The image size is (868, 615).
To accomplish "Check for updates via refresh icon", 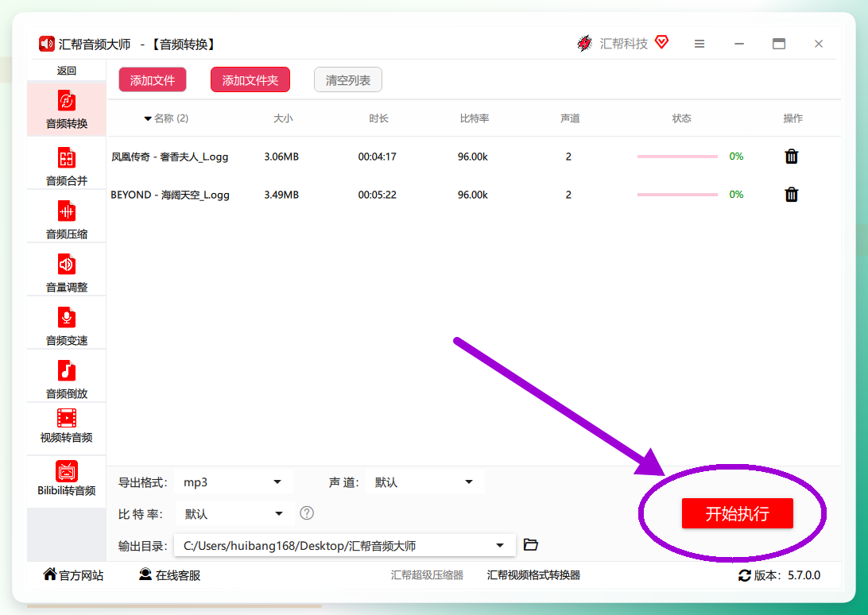I will tap(745, 576).
